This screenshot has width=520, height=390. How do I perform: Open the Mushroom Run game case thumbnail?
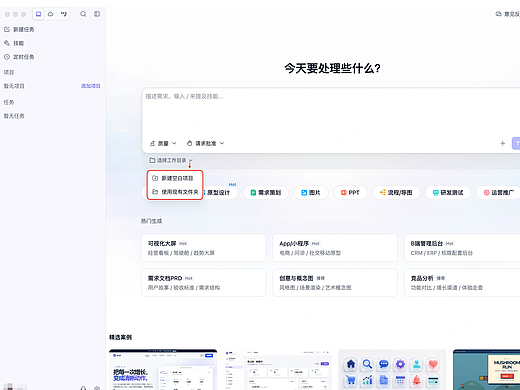[486, 369]
